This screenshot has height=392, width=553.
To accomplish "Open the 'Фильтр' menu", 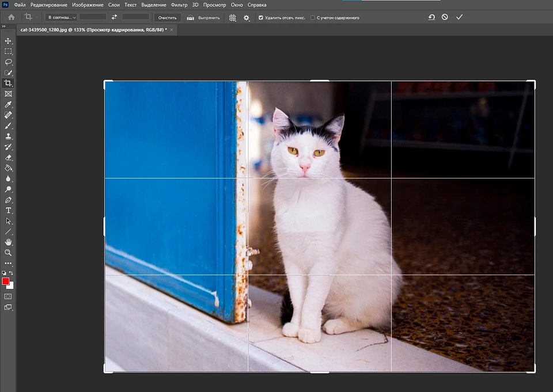I will [x=179, y=5].
